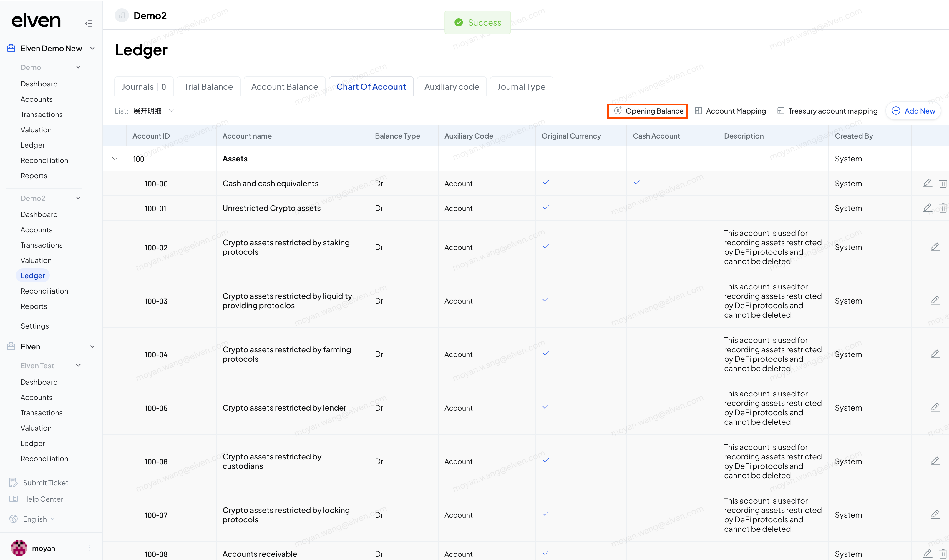Click the Account Mapping grid icon

click(698, 111)
